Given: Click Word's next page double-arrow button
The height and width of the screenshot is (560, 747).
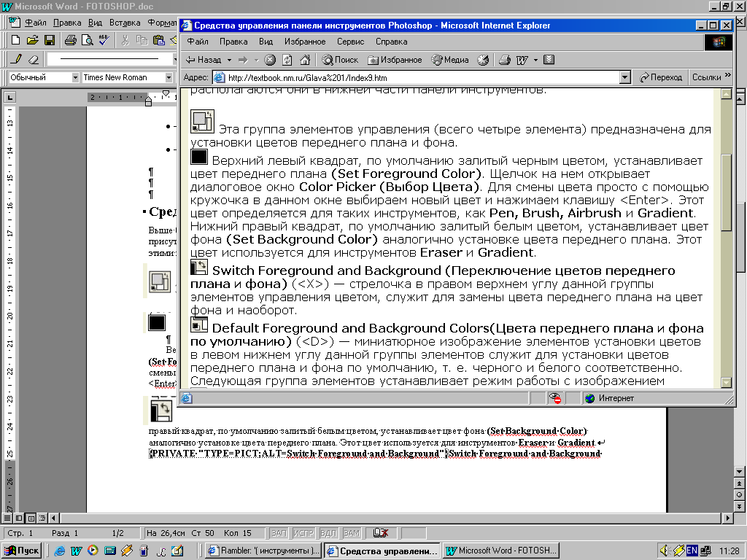Looking at the screenshot, I should (740, 506).
